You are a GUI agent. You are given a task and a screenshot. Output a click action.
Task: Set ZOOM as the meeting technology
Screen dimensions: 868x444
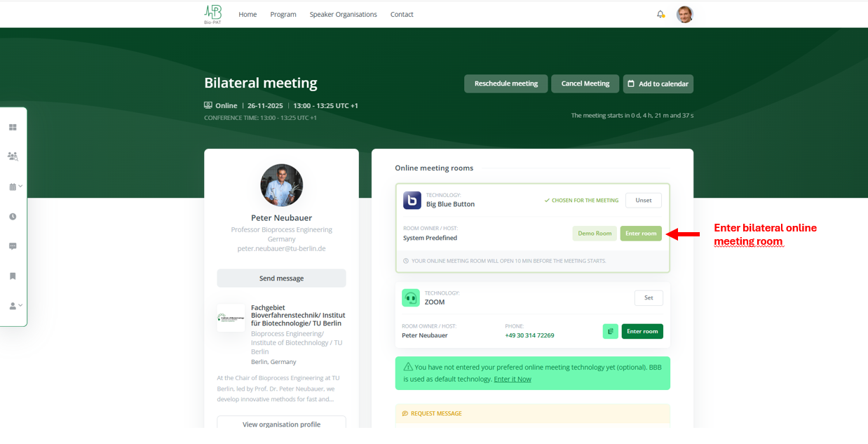click(648, 298)
